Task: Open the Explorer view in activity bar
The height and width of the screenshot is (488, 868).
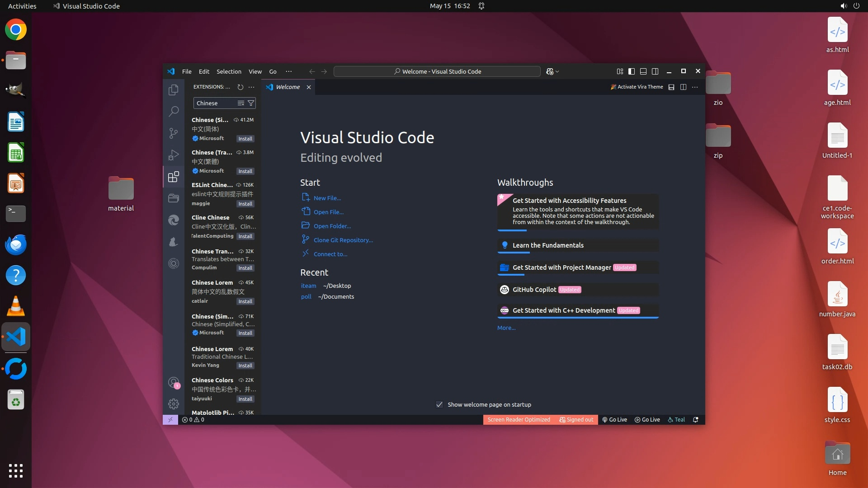Action: click(174, 90)
